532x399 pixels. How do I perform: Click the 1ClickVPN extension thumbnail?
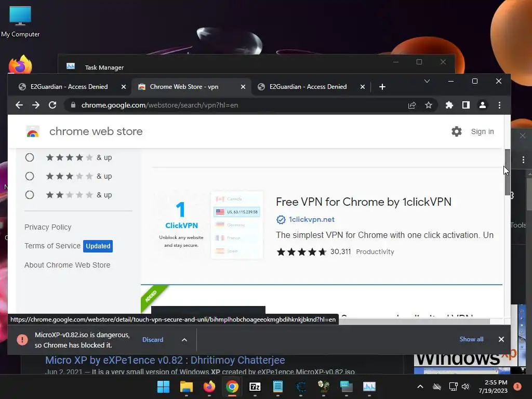(x=208, y=225)
